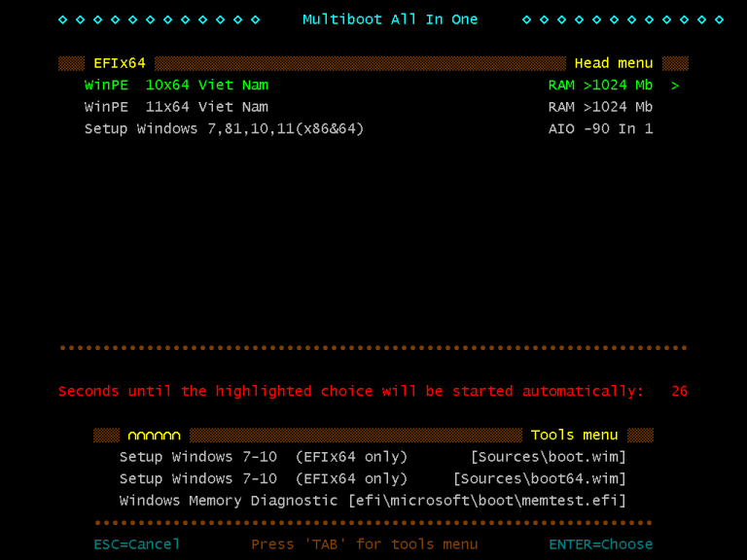Click 'RAM >1024 Mb' on the WinPE 11x64 row

click(600, 107)
